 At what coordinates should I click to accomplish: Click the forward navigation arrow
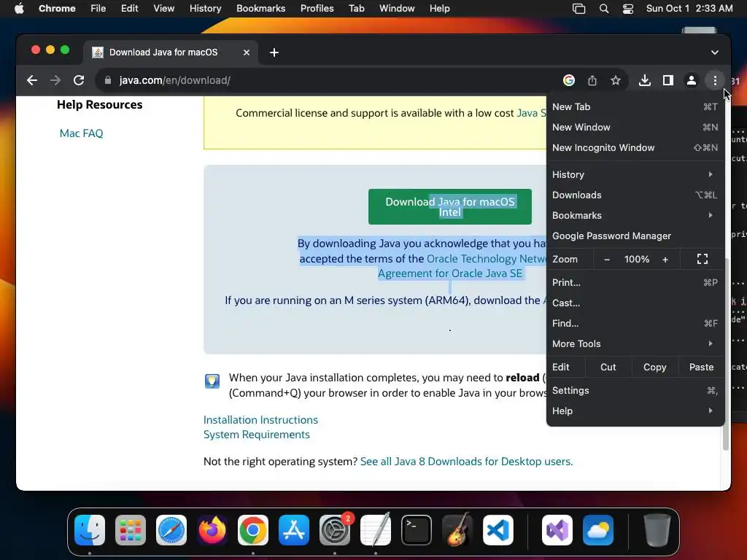click(55, 80)
